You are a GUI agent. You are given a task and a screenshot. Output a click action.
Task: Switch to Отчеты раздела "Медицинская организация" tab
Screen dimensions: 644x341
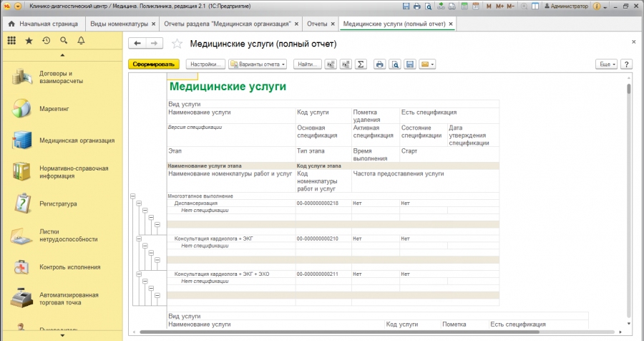pyautogui.click(x=227, y=24)
